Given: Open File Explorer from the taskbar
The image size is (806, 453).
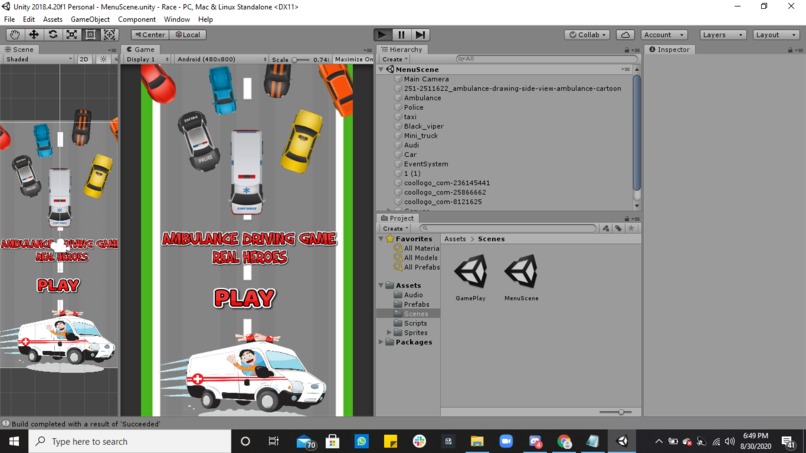Looking at the screenshot, I should pyautogui.click(x=477, y=441).
